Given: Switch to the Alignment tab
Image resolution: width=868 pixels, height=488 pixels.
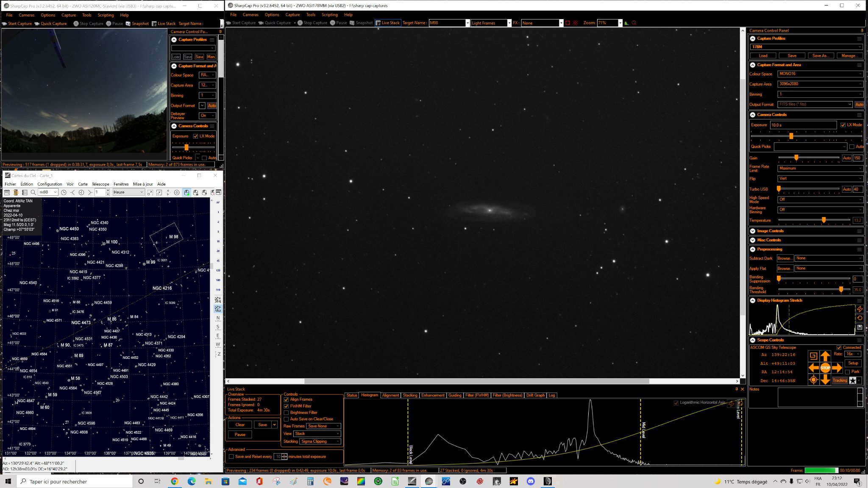Looking at the screenshot, I should 390,395.
